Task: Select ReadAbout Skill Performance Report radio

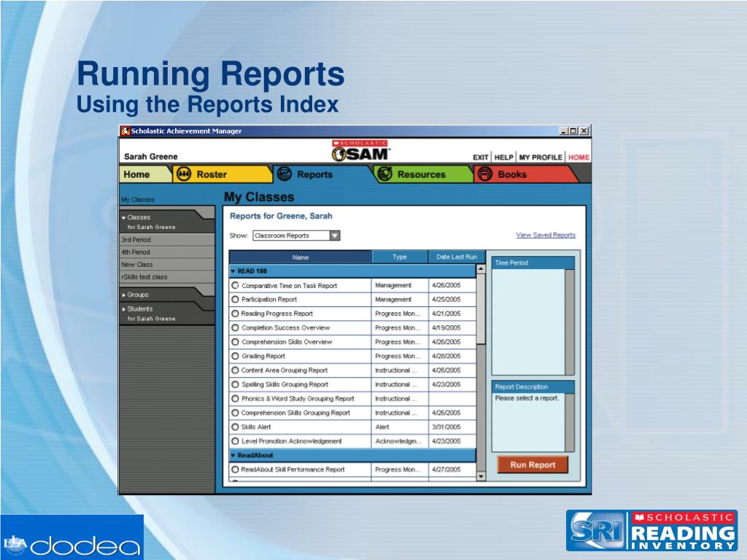Action: (235, 469)
